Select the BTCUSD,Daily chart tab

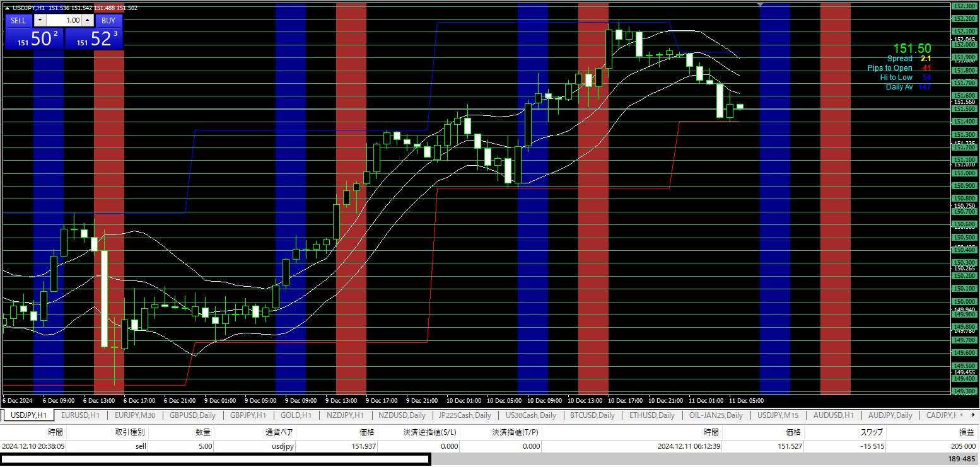pyautogui.click(x=592, y=415)
